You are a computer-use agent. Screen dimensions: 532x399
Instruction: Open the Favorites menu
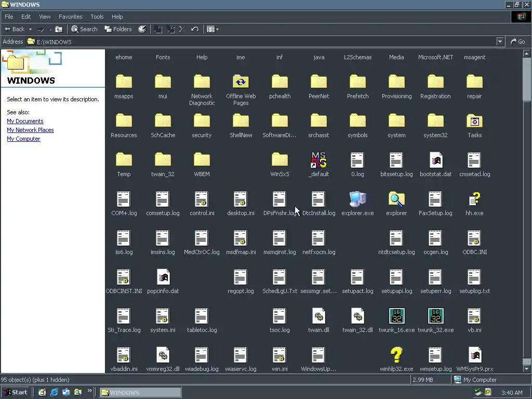70,17
